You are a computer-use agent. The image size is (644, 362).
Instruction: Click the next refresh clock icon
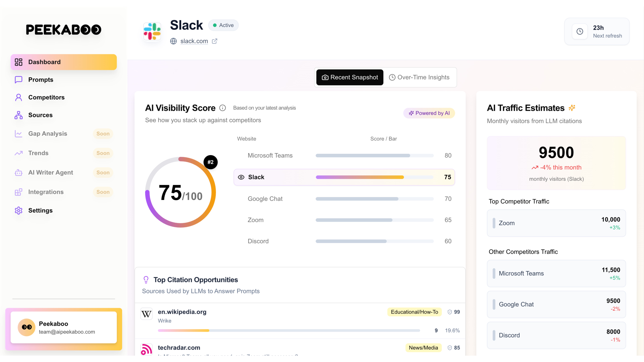click(x=579, y=32)
